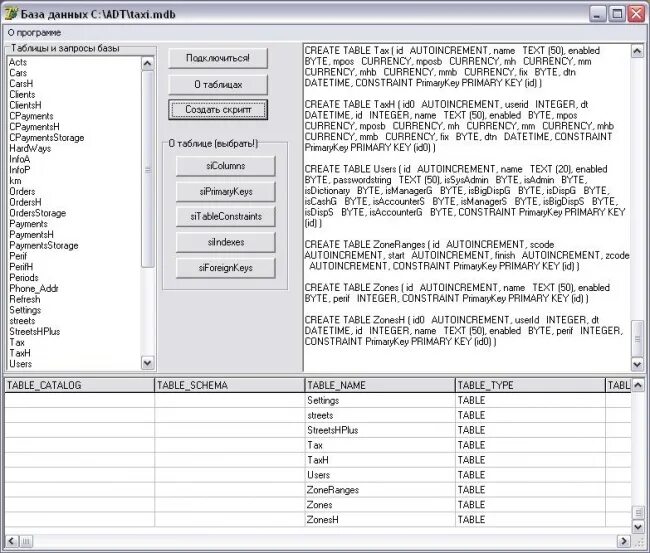650x553 pixels.
Task: Click grid vertical scroll down arrow
Action: [x=638, y=526]
